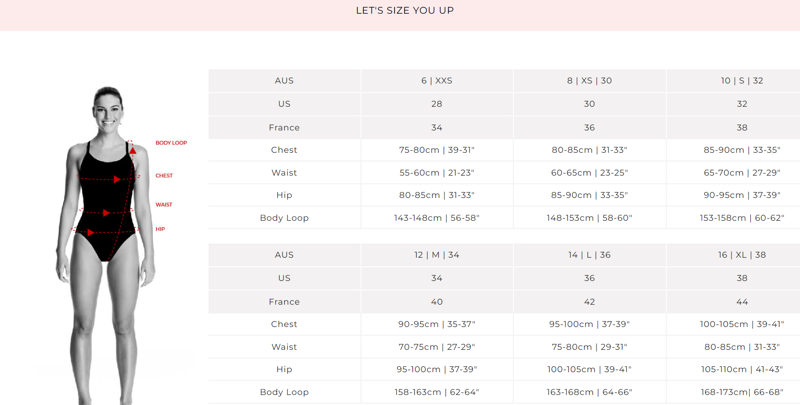The height and width of the screenshot is (405, 800).
Task: Click the red WAIST label beside the model
Action: [x=164, y=205]
